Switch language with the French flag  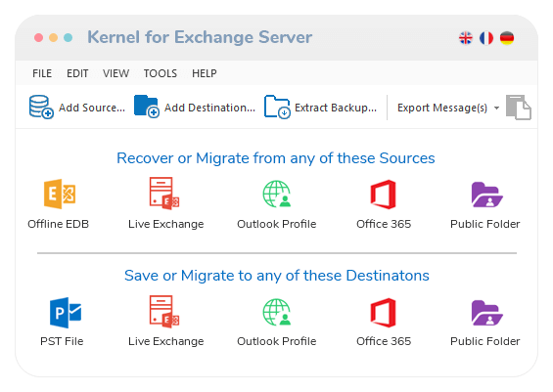point(486,38)
